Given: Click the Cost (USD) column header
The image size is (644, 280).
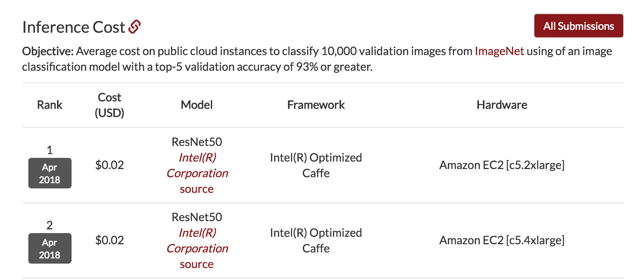Looking at the screenshot, I should click(x=110, y=105).
